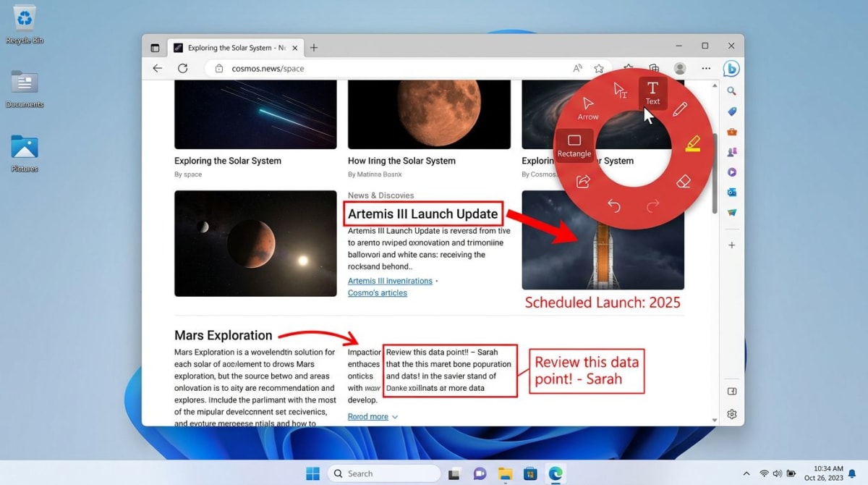
Task: Click the scrollbar down arrow
Action: coord(715,419)
